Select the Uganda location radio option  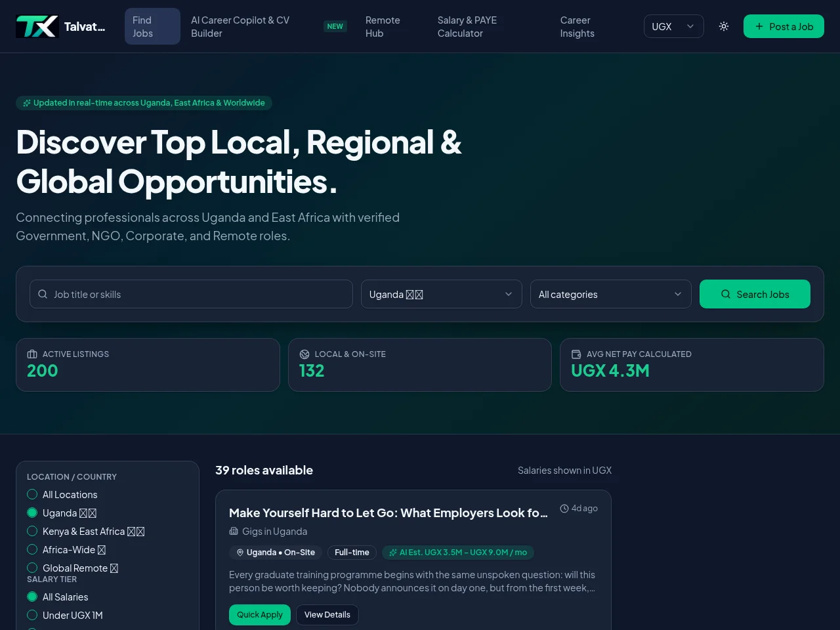point(32,513)
